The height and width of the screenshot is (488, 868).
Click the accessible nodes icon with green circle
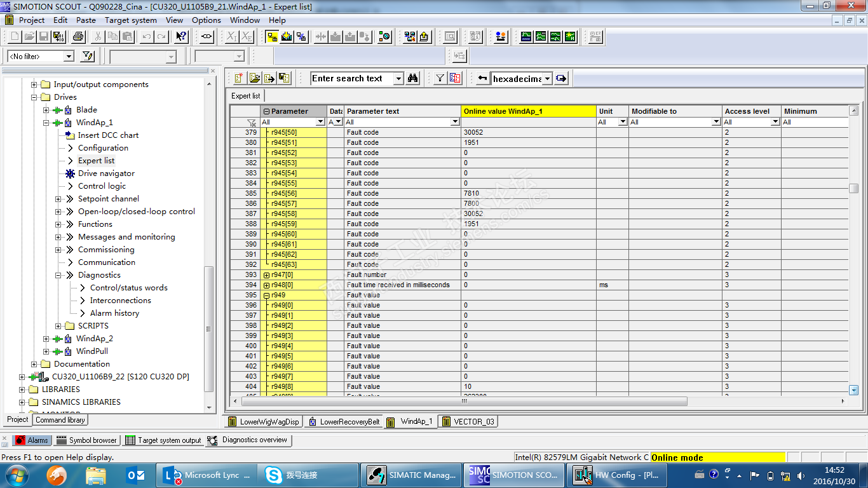[x=384, y=37]
